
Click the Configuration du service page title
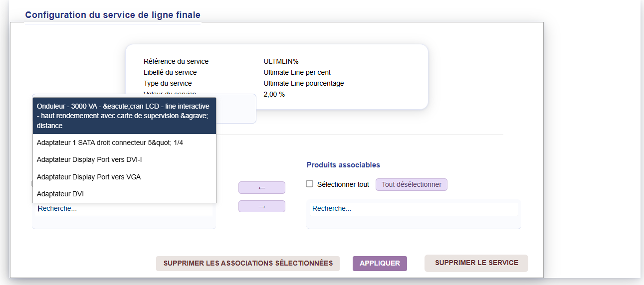[x=113, y=15]
